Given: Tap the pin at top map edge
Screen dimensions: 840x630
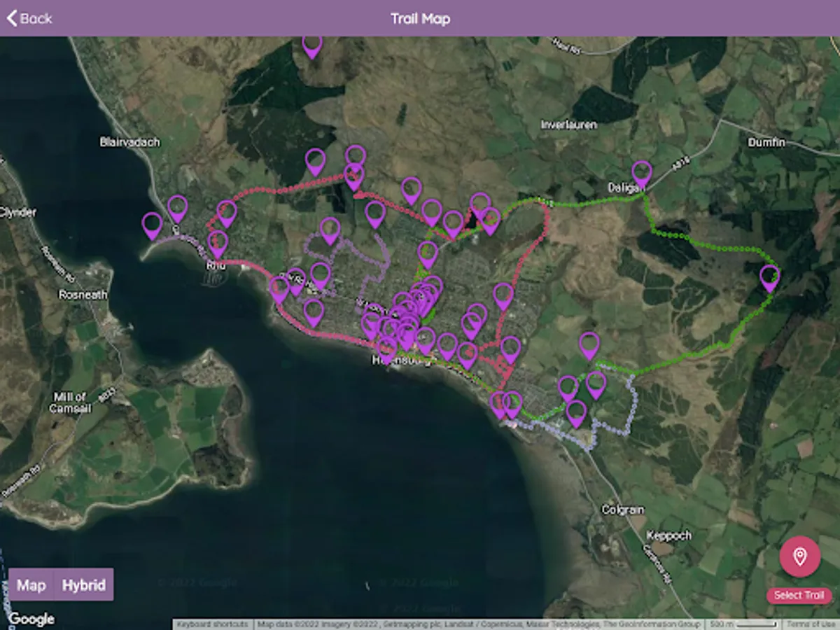Looking at the screenshot, I should click(x=311, y=46).
